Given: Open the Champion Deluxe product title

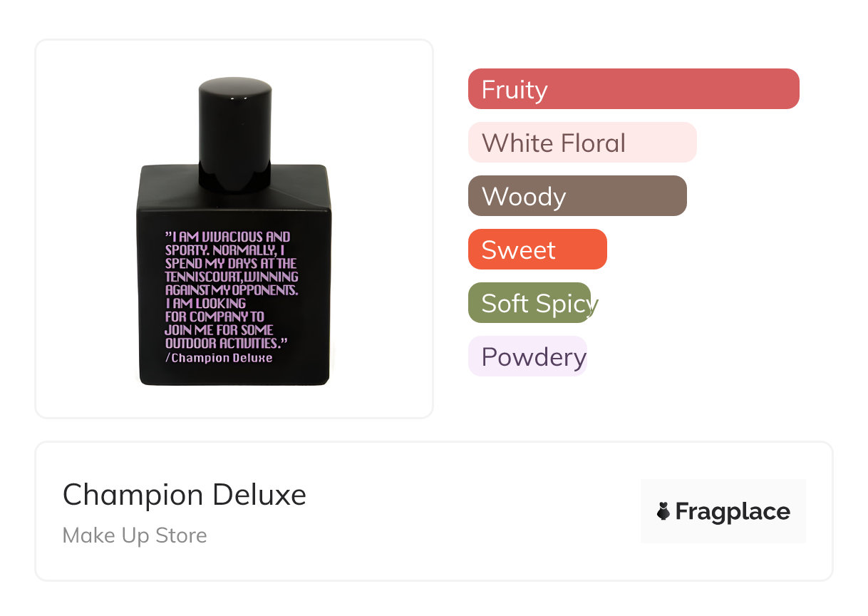Looking at the screenshot, I should (x=184, y=494).
